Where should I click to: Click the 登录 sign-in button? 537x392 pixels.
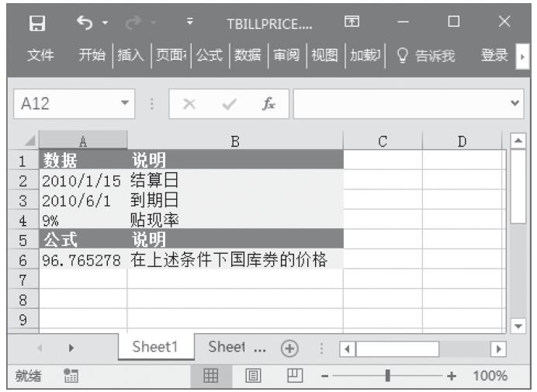(x=494, y=55)
